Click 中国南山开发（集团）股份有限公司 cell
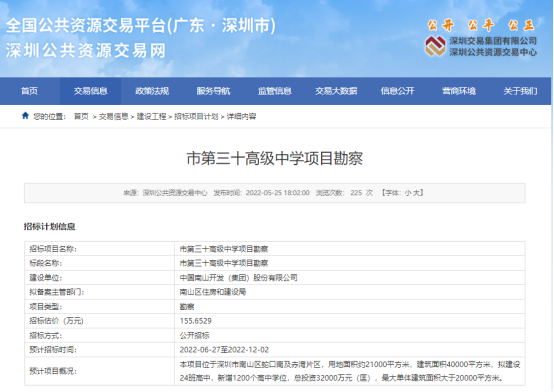 (x=349, y=278)
